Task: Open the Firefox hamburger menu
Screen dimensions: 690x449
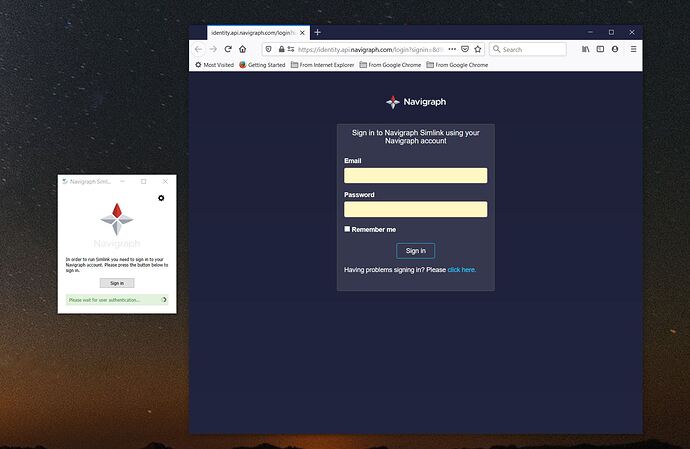Action: [634, 49]
